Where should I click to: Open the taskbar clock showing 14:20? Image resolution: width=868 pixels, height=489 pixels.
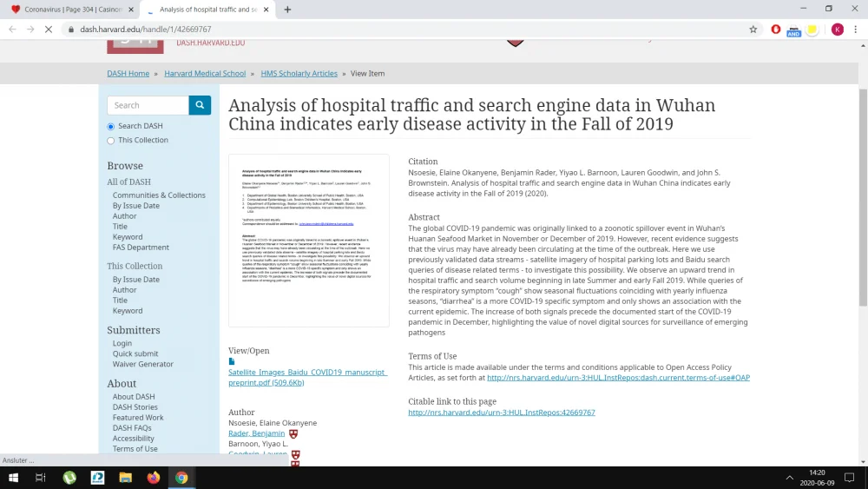click(817, 478)
